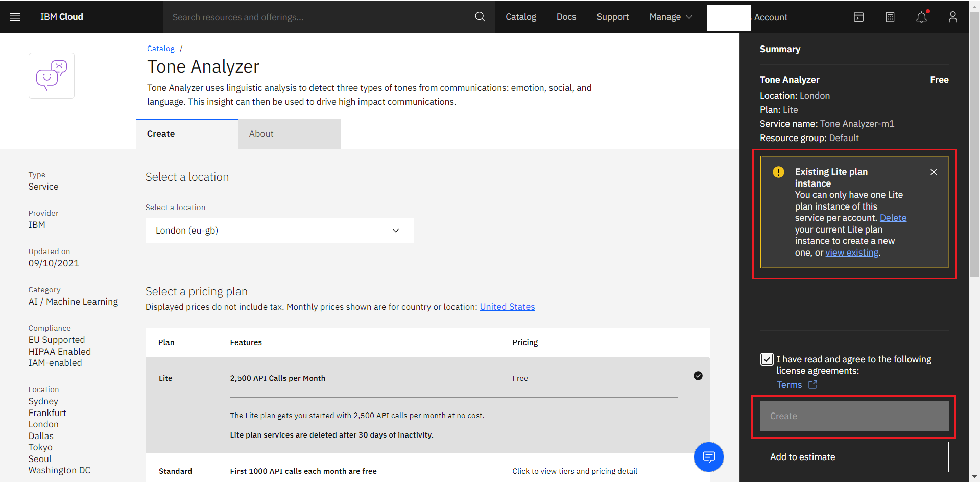Open the Catalog menu item
This screenshot has width=980, height=482.
[x=521, y=17]
